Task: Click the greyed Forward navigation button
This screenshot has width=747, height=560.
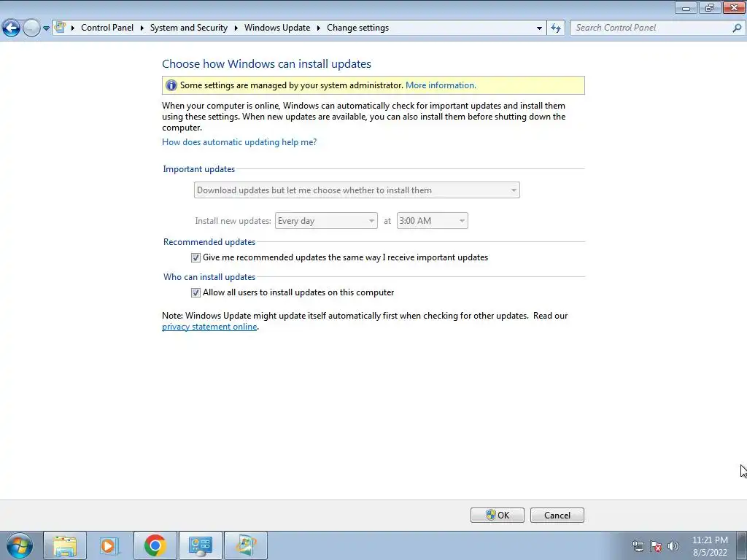Action: (x=31, y=28)
